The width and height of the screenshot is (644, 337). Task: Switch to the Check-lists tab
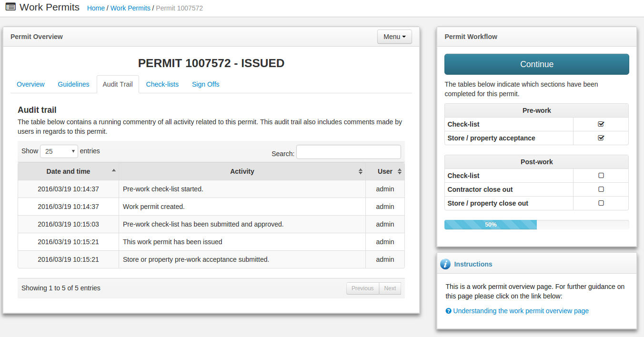(x=162, y=84)
